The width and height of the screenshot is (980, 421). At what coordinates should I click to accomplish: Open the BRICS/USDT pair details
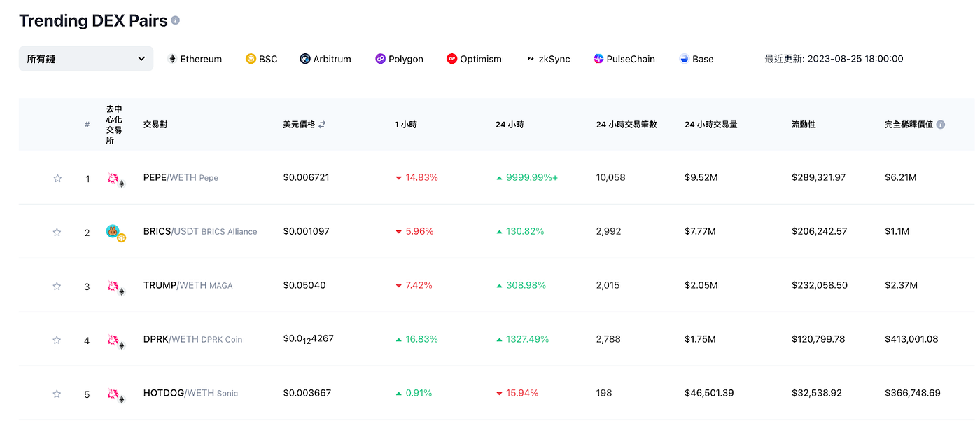pos(169,231)
